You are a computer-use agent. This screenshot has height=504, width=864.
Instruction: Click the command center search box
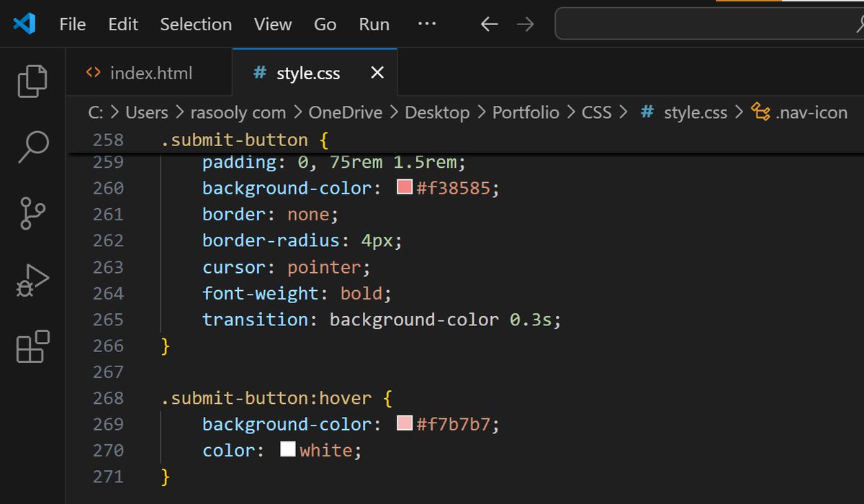pos(709,24)
